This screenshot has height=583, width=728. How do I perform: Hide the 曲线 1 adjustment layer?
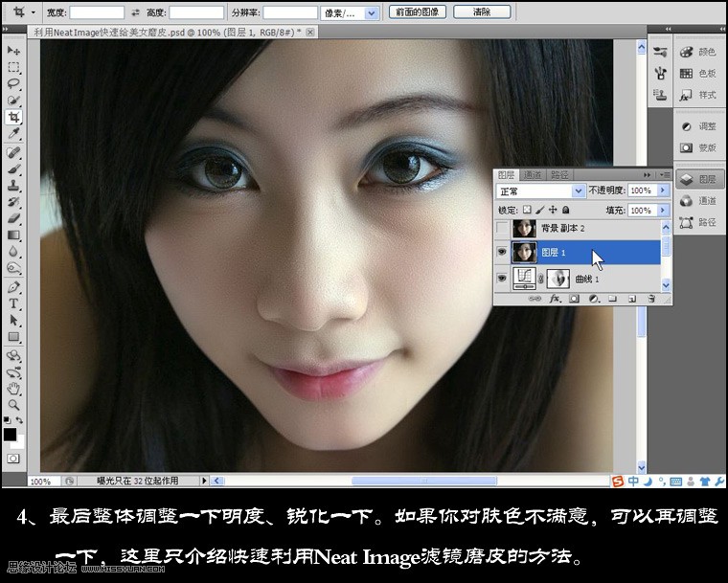[502, 278]
